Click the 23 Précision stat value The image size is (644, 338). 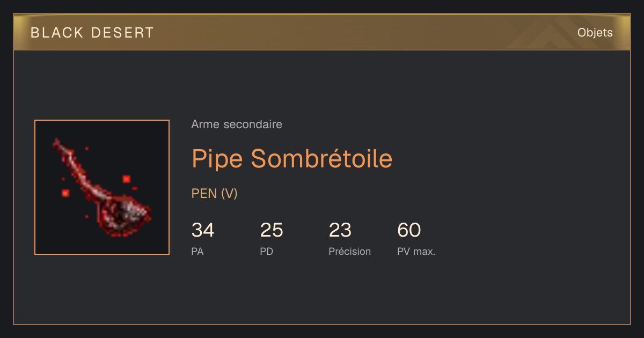tap(340, 230)
